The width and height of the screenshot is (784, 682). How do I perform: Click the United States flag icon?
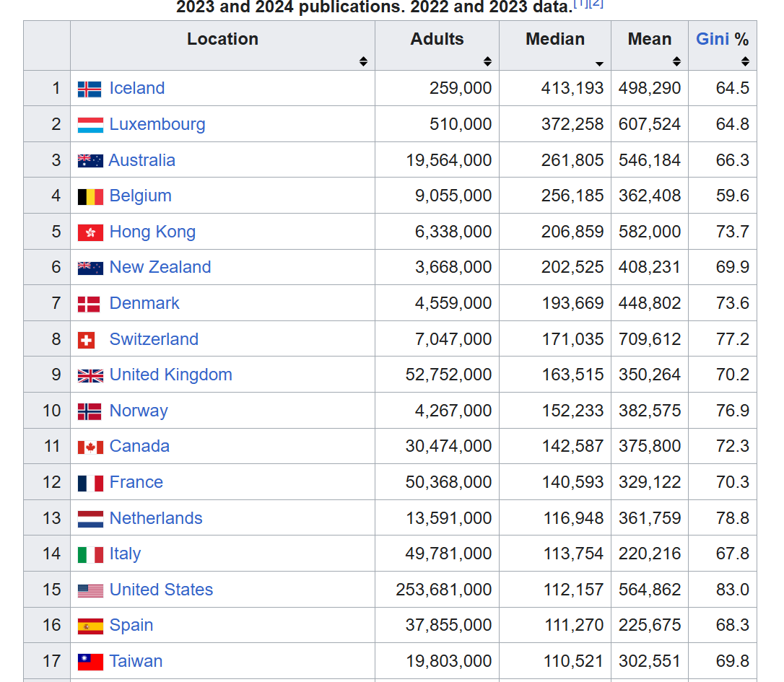[x=90, y=590]
